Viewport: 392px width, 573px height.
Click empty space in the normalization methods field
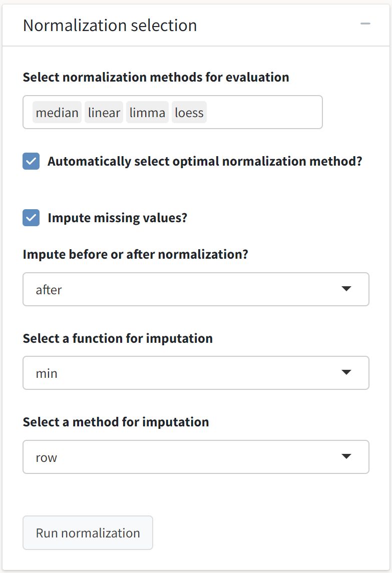coord(264,113)
